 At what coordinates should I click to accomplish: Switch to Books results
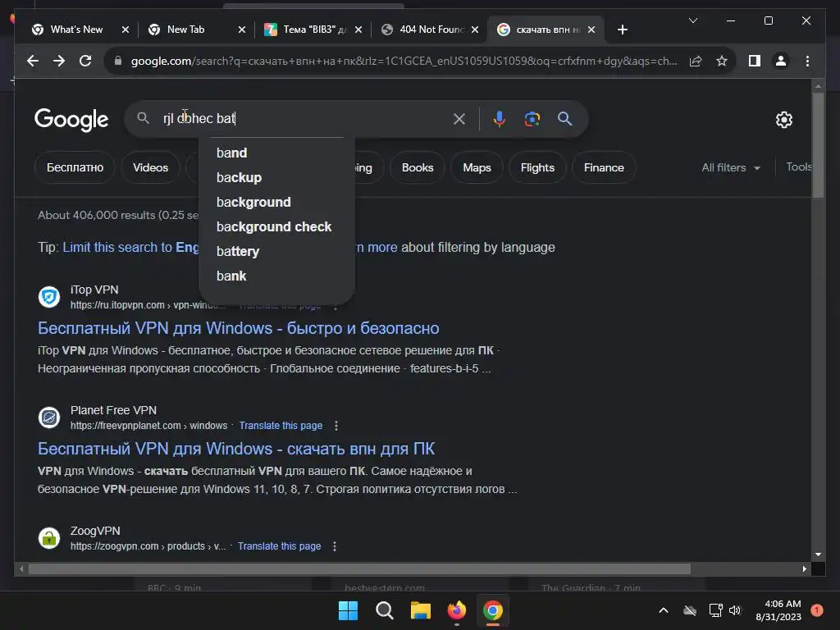(x=418, y=167)
